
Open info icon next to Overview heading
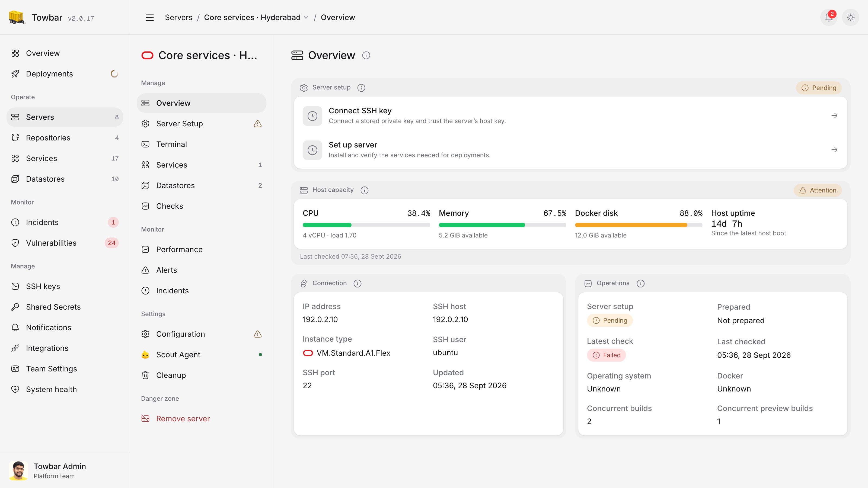coord(366,55)
